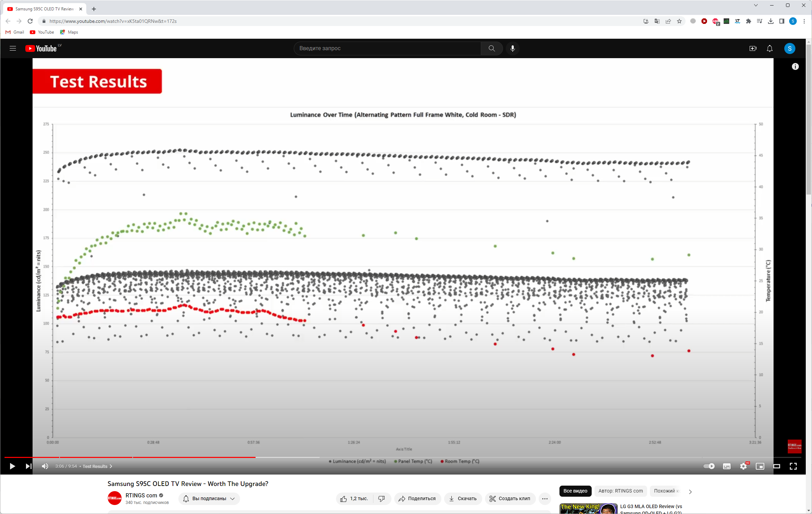Click the Скачать download button

click(x=462, y=498)
